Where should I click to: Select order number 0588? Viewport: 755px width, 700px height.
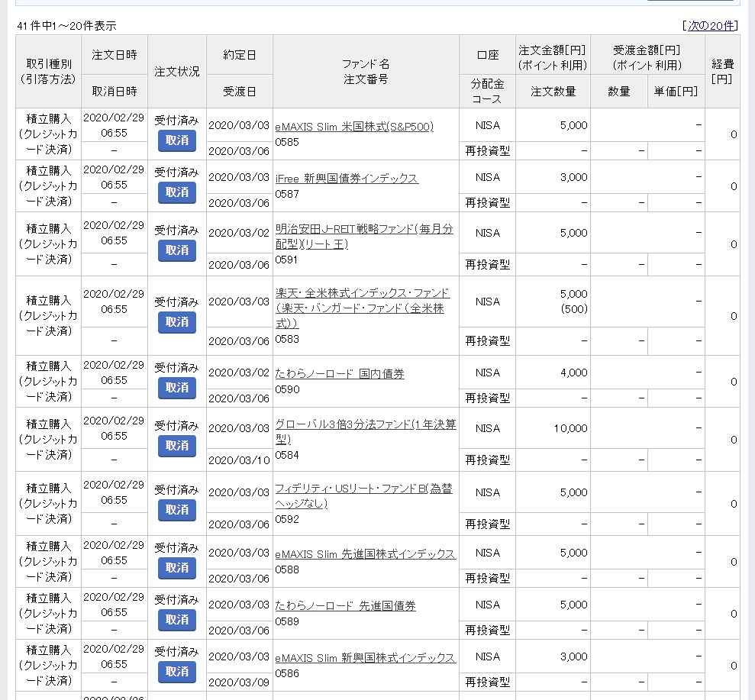pyautogui.click(x=287, y=569)
